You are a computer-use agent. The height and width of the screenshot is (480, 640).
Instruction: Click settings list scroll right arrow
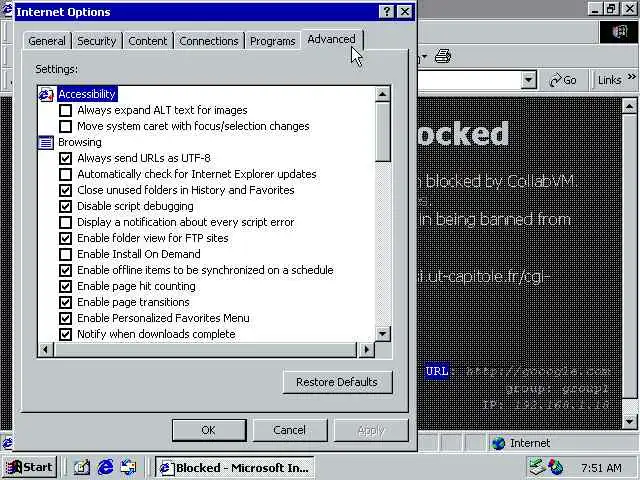click(366, 350)
